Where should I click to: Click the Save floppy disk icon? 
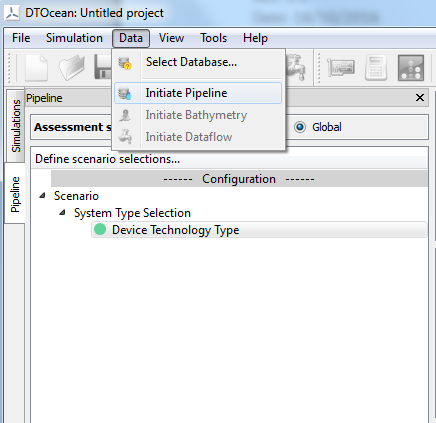103,68
